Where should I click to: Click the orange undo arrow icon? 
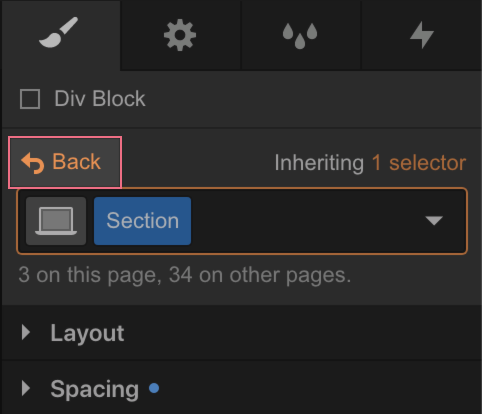[33, 163]
